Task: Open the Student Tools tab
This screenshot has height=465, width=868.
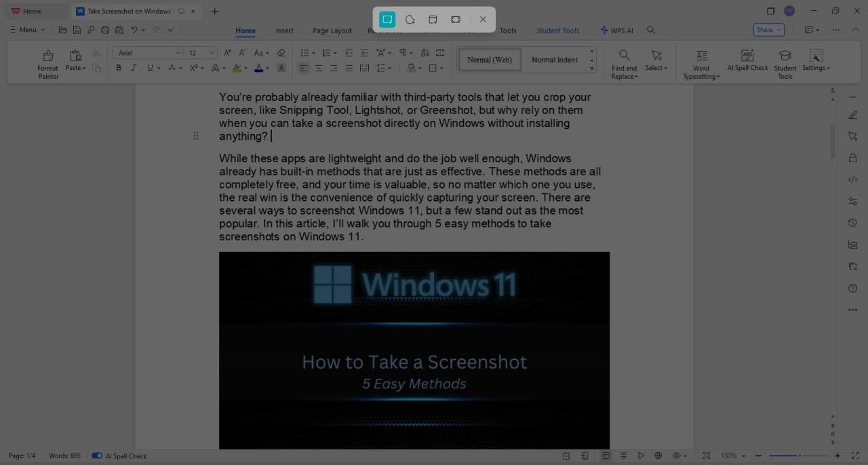Action: (x=557, y=31)
